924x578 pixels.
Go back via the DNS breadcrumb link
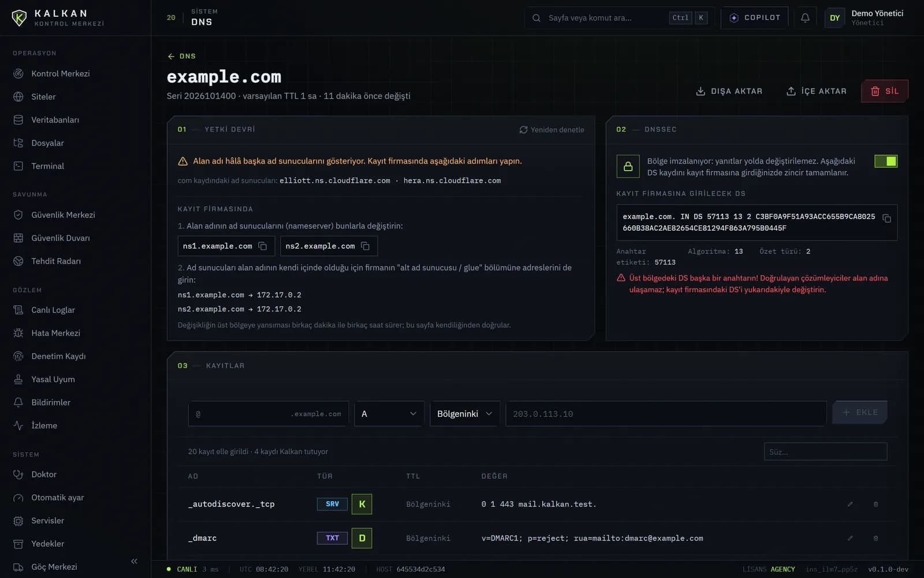tap(182, 56)
